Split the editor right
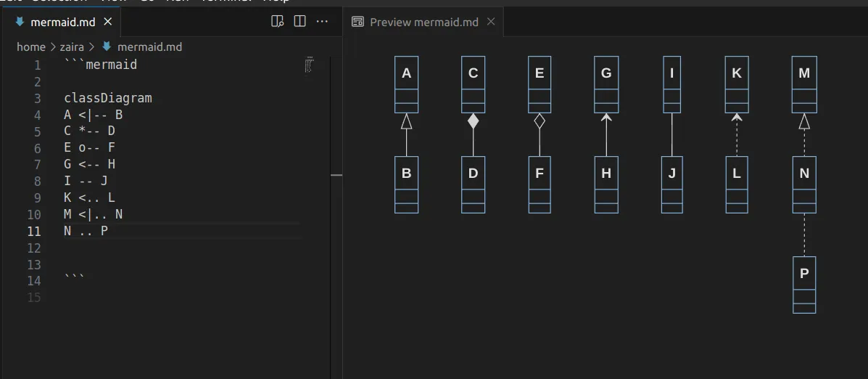 (299, 22)
